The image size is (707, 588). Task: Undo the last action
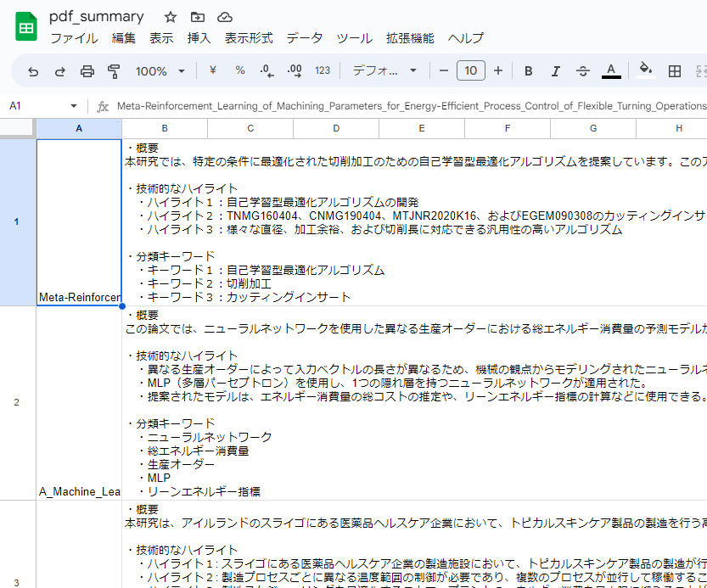pyautogui.click(x=33, y=70)
